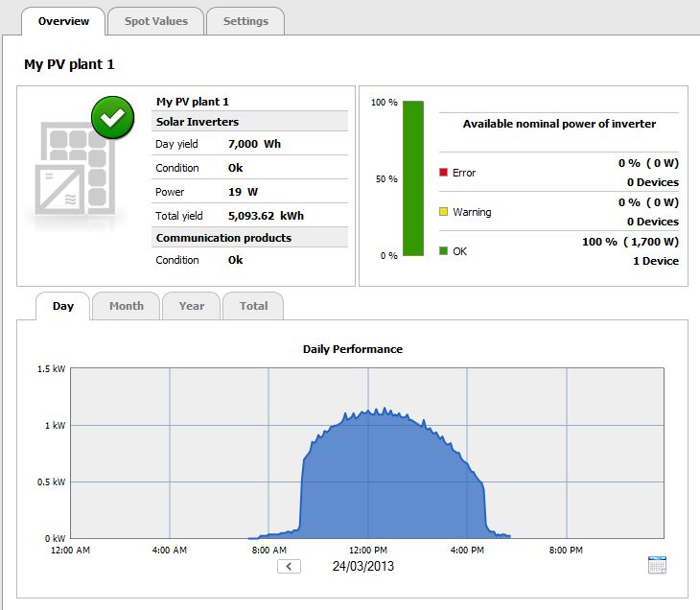
Task: View the Total performance tab
Action: (253, 306)
